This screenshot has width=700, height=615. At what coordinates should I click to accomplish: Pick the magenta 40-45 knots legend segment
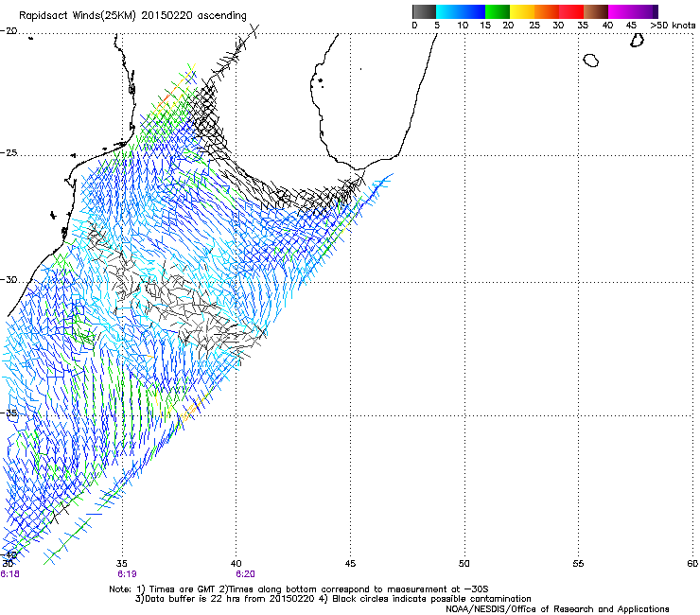pos(621,11)
